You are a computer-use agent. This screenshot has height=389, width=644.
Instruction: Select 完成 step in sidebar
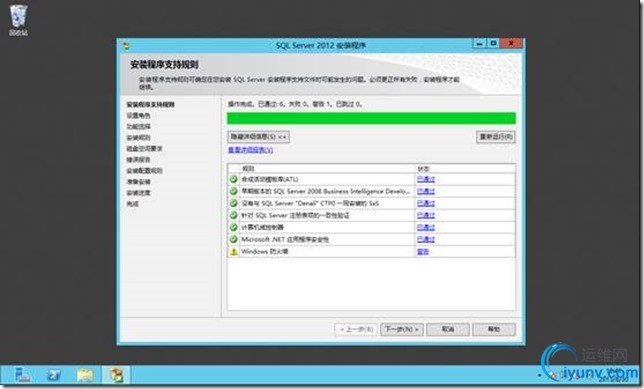pyautogui.click(x=133, y=204)
